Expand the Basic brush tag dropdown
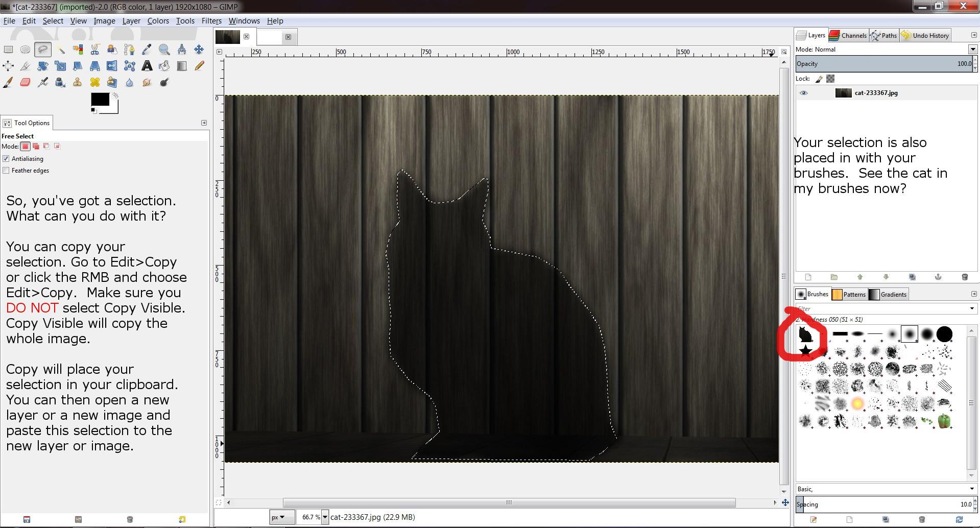The image size is (980, 528). [x=971, y=489]
